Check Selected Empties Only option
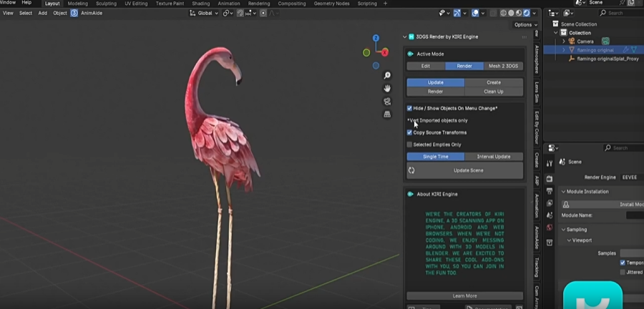 tap(410, 144)
